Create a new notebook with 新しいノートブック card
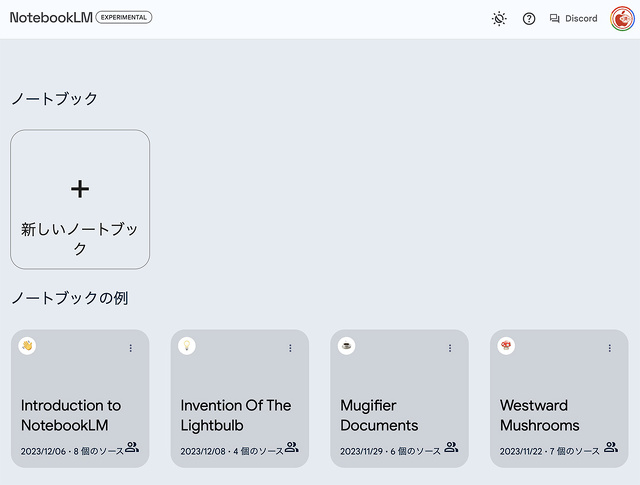Viewport: 640px width, 485px height. (80, 199)
